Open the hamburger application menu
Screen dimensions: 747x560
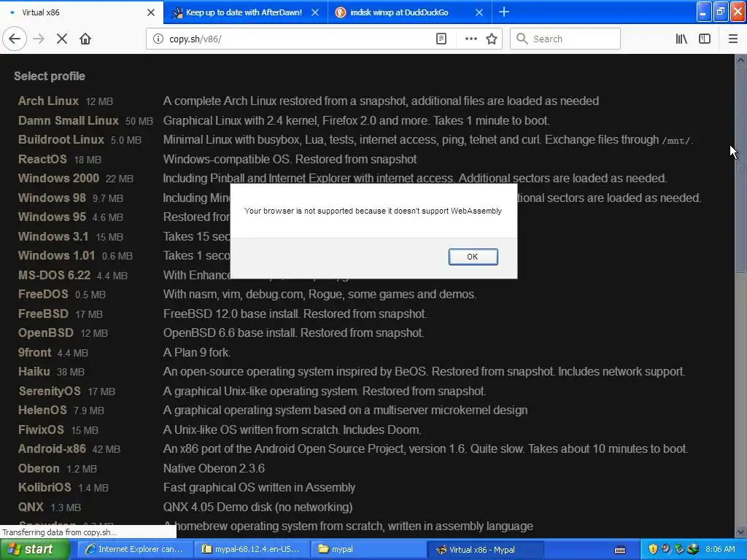(x=733, y=39)
